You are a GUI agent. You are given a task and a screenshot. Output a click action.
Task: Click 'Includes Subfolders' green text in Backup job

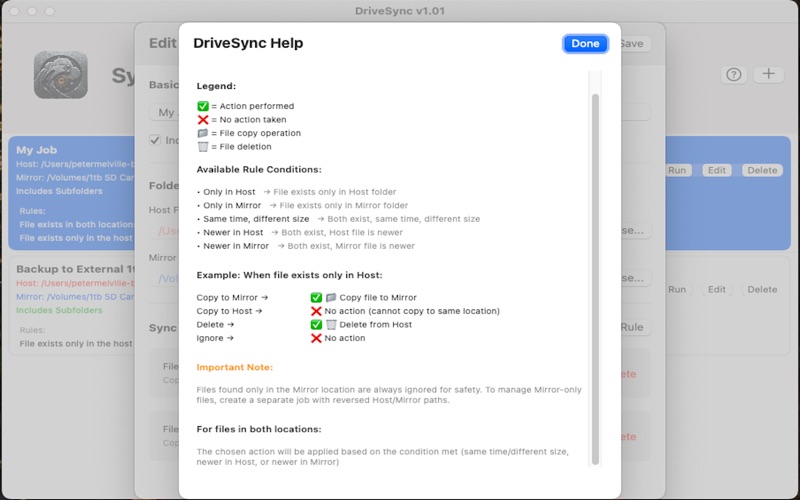pos(59,310)
